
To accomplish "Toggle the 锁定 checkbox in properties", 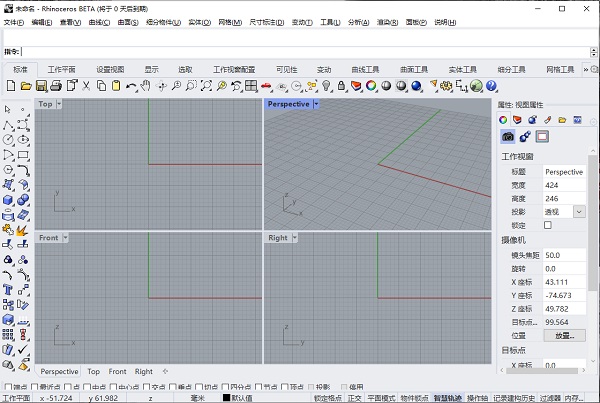I will (547, 226).
